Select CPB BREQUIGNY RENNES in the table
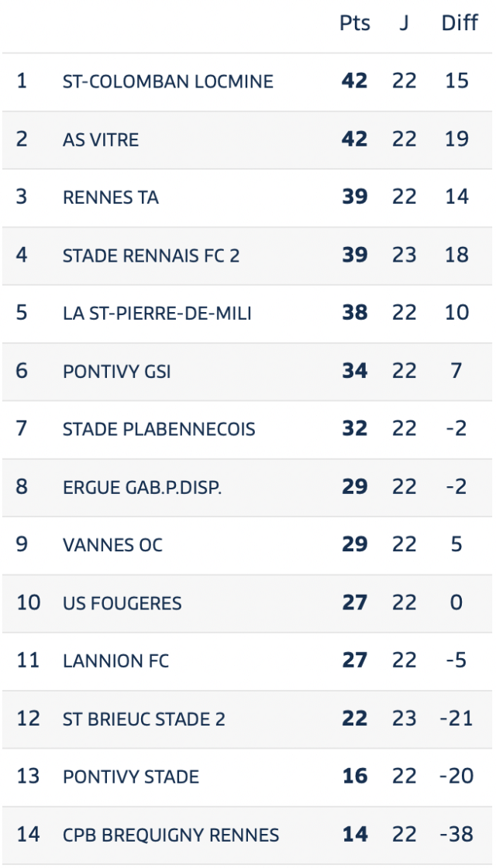 tap(170, 835)
